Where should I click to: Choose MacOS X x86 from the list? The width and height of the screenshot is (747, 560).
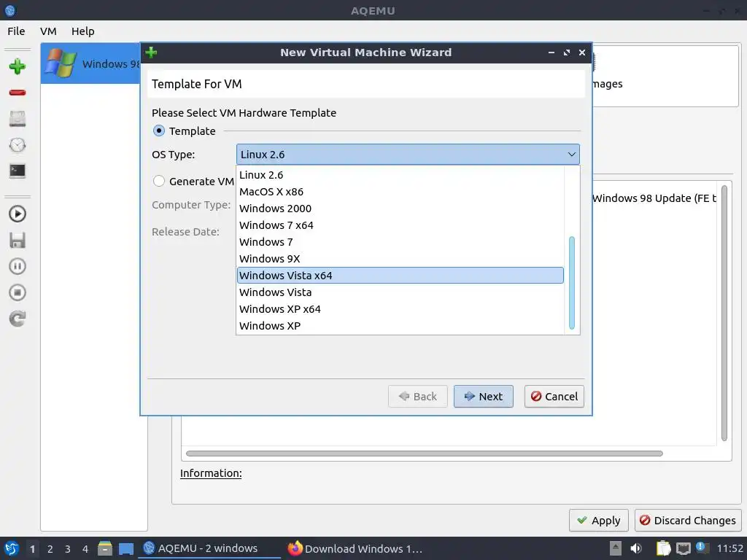coord(400,192)
